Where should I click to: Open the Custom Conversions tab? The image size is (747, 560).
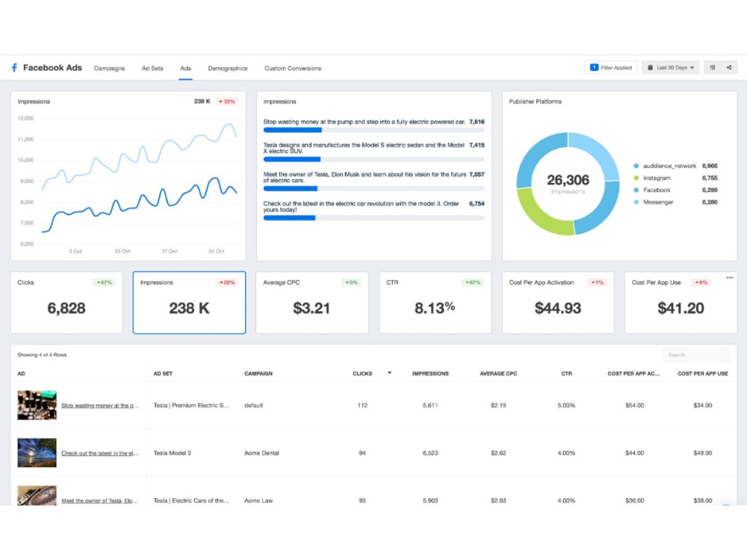click(x=293, y=68)
